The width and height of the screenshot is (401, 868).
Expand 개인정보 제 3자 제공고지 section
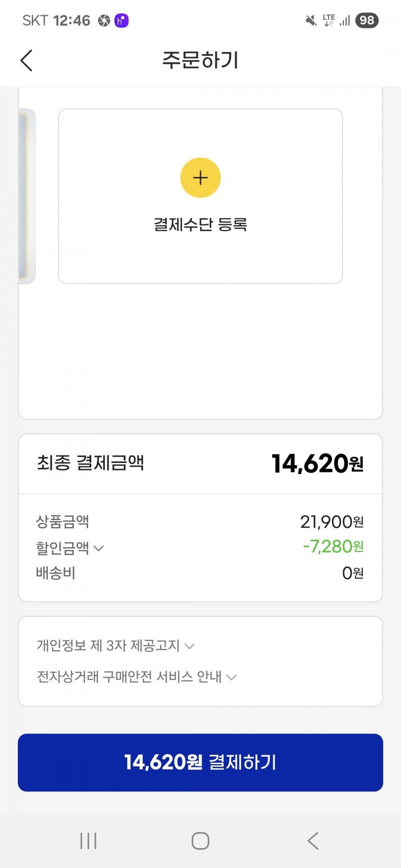(116, 645)
